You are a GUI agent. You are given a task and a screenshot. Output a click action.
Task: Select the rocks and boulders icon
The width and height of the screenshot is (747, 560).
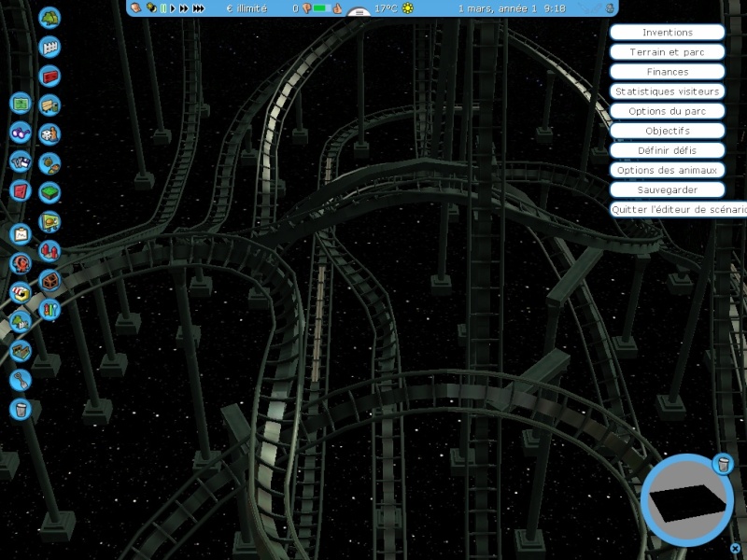click(x=49, y=164)
